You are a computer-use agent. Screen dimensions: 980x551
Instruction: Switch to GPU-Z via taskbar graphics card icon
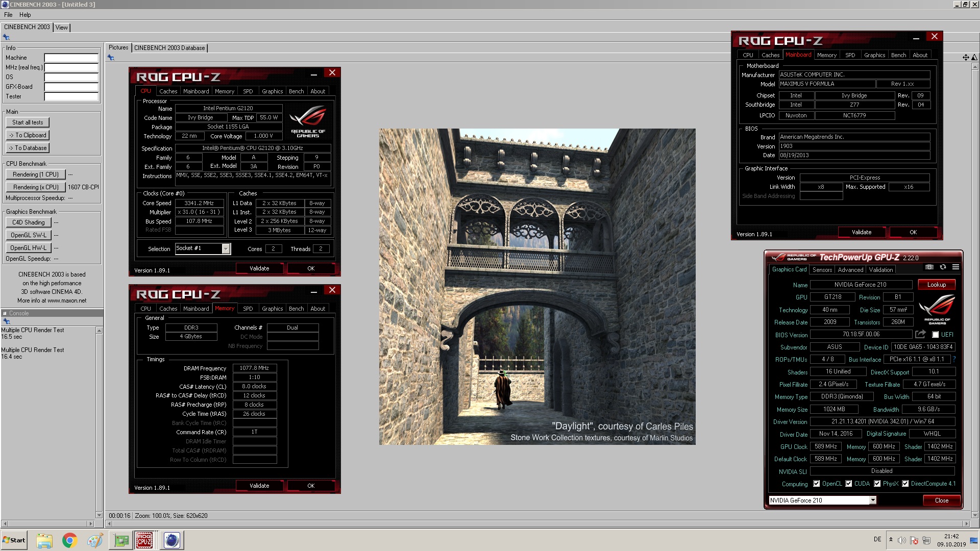pos(121,540)
